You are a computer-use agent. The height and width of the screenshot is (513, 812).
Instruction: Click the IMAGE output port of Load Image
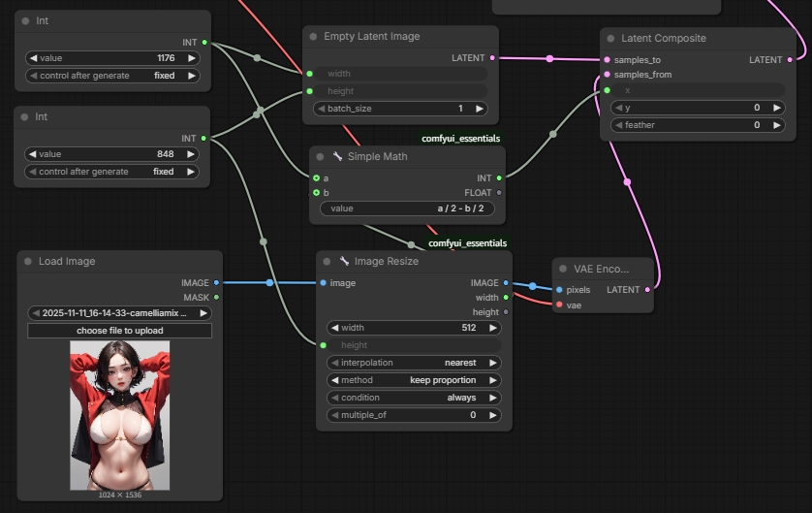coord(215,283)
